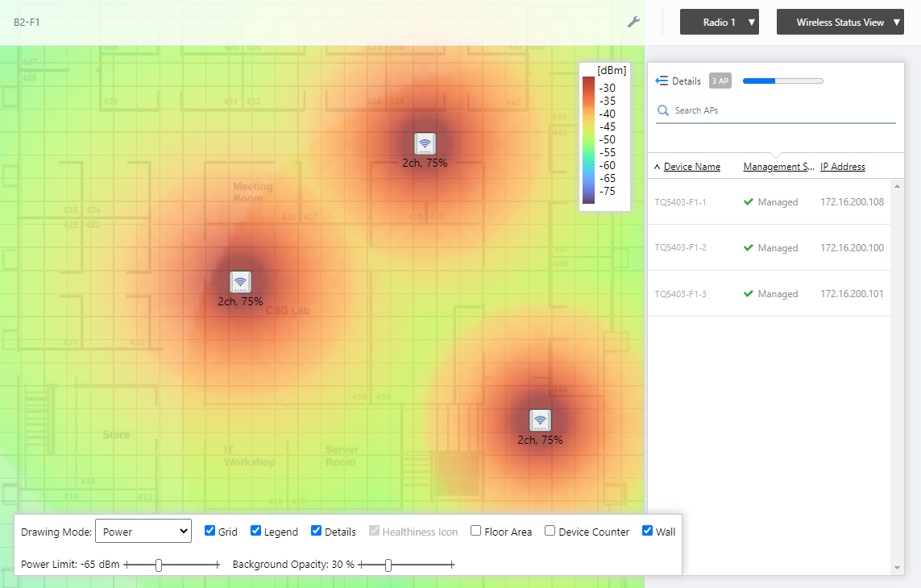Sort by Device Name column header

[691, 167]
